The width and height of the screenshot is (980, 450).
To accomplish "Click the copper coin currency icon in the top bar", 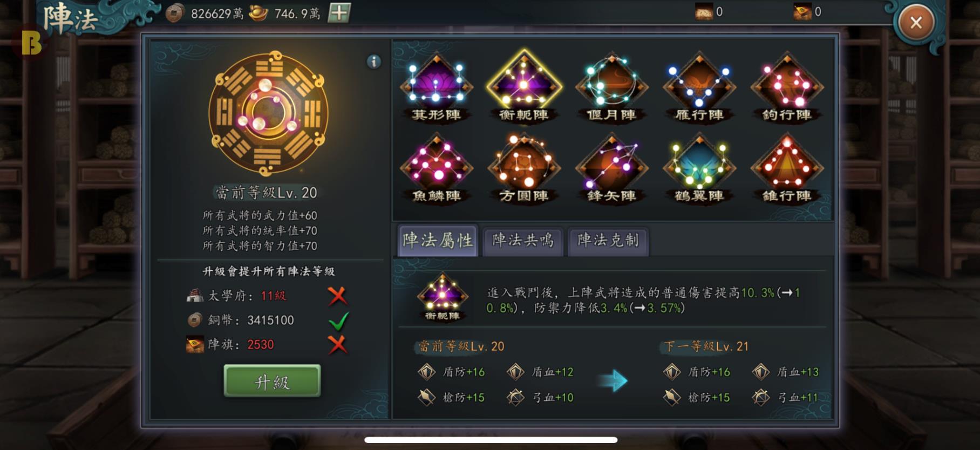I will point(174,13).
